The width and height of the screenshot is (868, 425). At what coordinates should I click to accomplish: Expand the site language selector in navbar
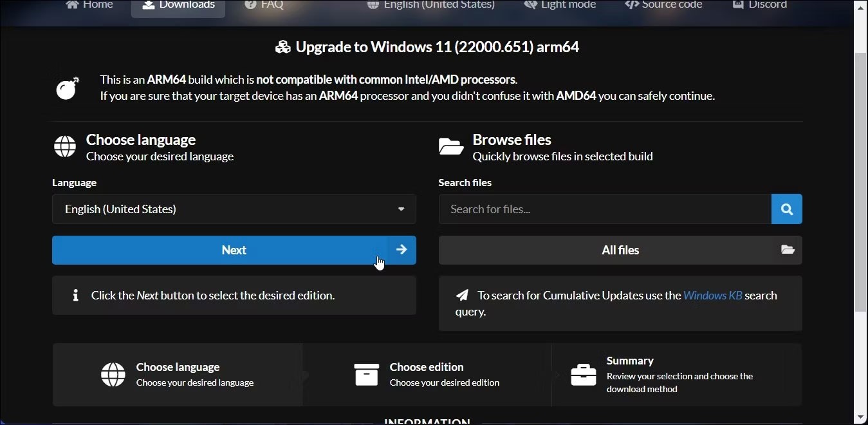431,5
